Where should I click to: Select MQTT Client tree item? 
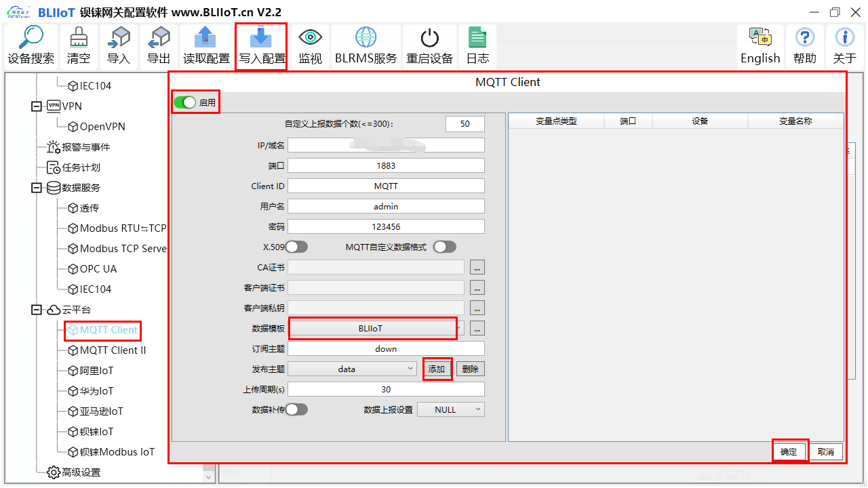pyautogui.click(x=102, y=330)
